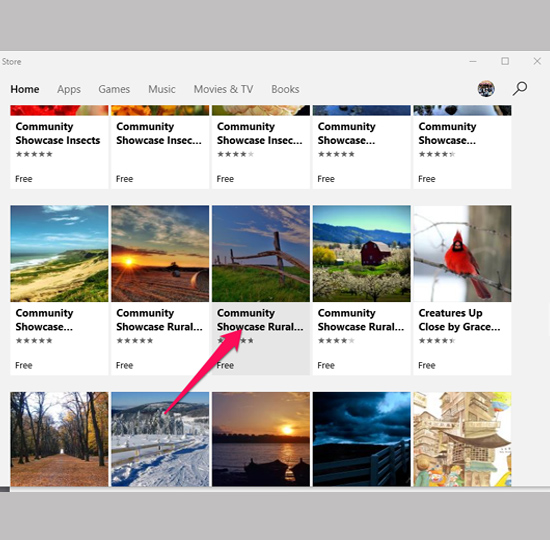Click Free under Community Showcase Insects
550x540 pixels.
click(24, 179)
